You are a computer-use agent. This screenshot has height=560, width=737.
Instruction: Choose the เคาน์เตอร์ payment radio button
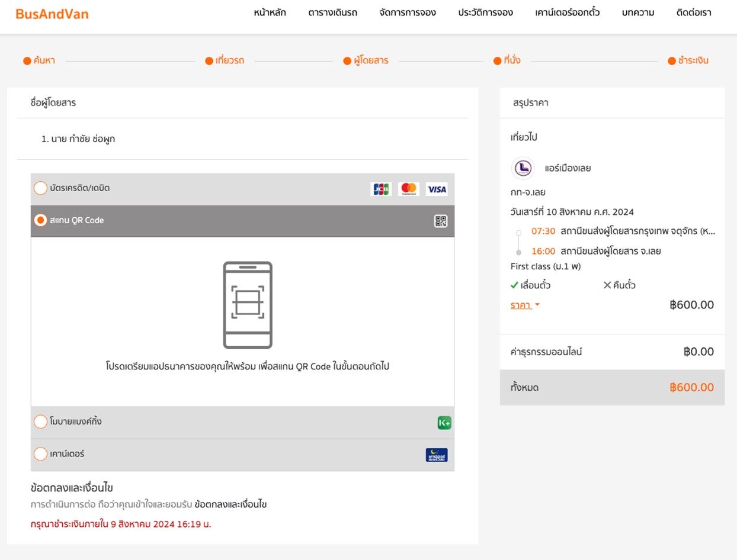coord(40,454)
